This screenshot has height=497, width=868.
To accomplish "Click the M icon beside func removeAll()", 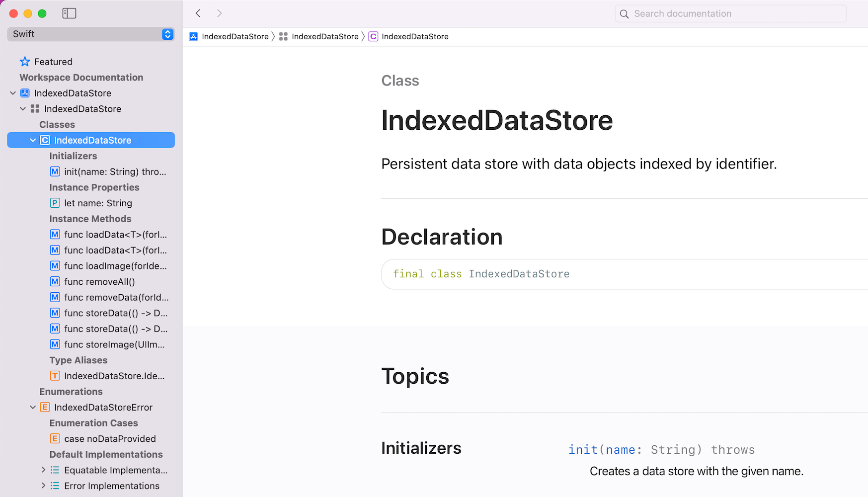I will (55, 281).
